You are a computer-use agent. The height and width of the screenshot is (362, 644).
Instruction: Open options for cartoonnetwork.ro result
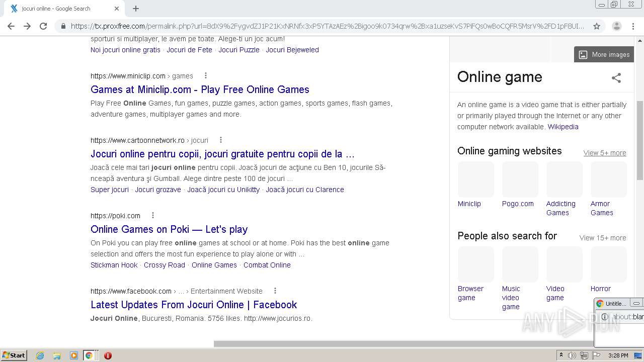click(x=220, y=140)
